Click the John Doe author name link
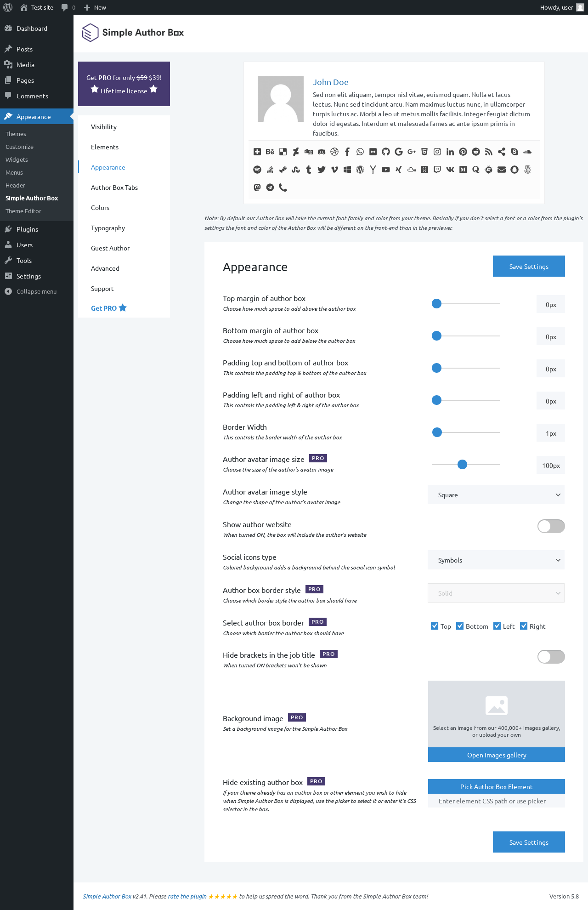Screen dimensions: 588x910 point(331,82)
